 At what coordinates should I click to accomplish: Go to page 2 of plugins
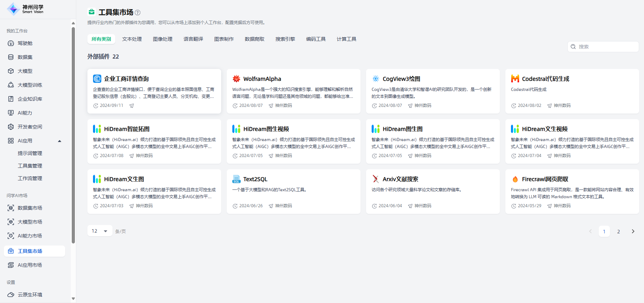619,231
